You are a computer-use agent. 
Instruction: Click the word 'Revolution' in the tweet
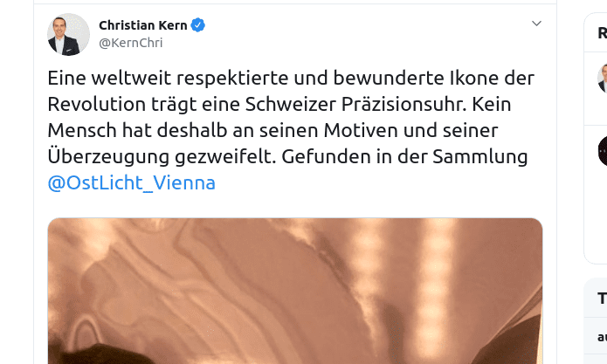tap(96, 105)
